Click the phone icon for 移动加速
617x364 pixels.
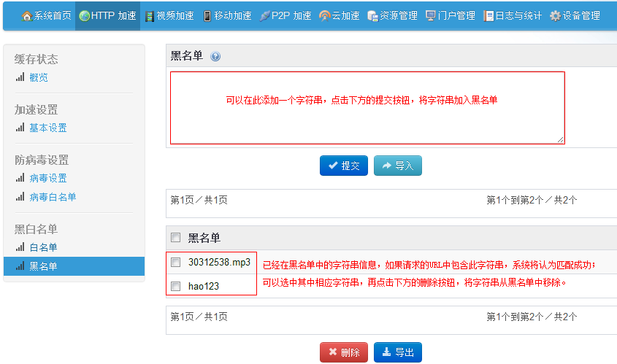[x=207, y=16]
